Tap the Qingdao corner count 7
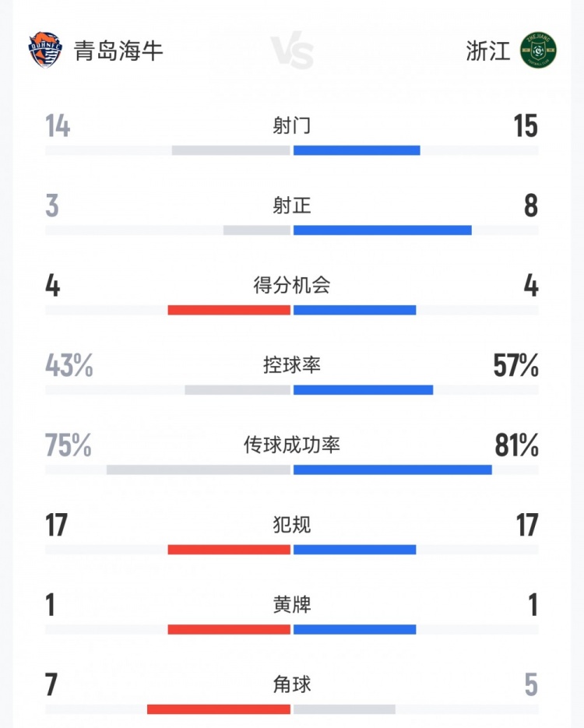The image size is (584, 728). coord(52,685)
